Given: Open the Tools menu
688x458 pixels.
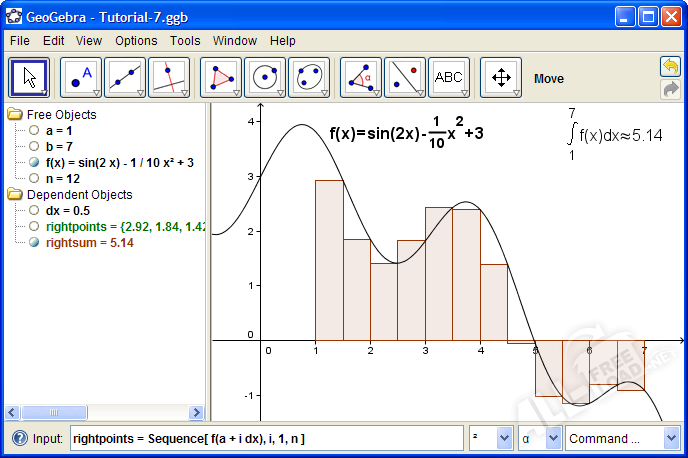Looking at the screenshot, I should click(x=185, y=41).
